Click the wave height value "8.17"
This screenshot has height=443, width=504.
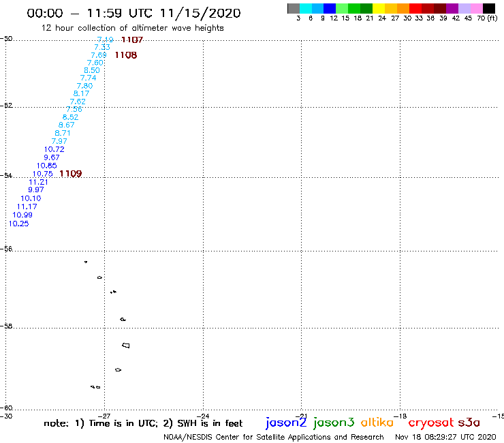(x=81, y=93)
